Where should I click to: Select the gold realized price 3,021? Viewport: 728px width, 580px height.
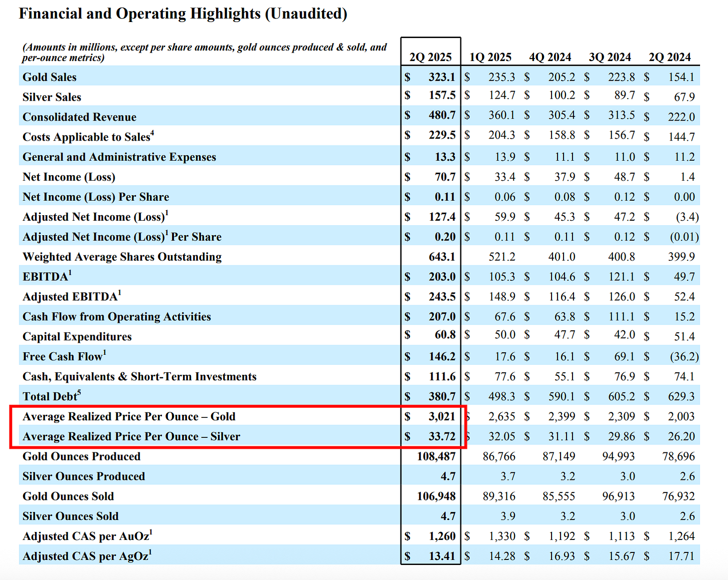442,416
